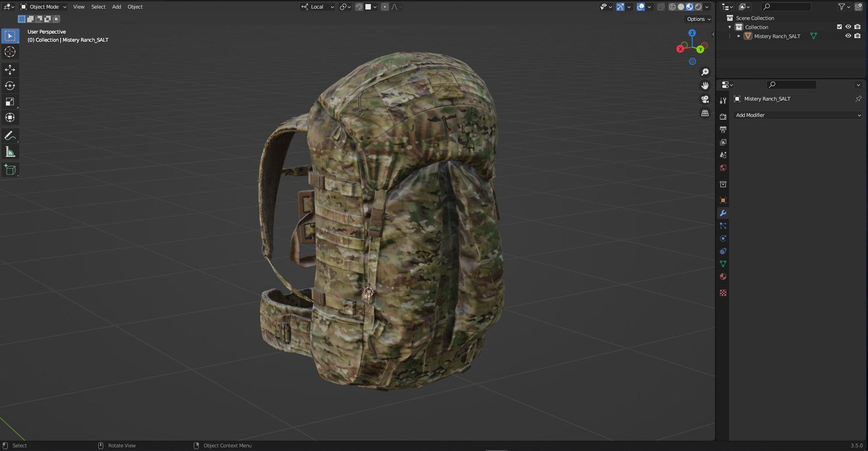The width and height of the screenshot is (868, 451).
Task: Click the red X axis gizmo handle
Action: (x=681, y=49)
